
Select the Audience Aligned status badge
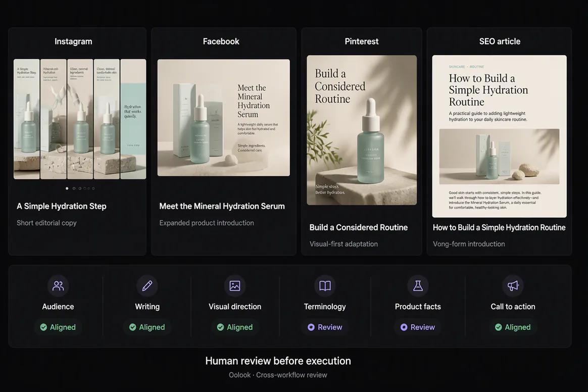pos(58,327)
